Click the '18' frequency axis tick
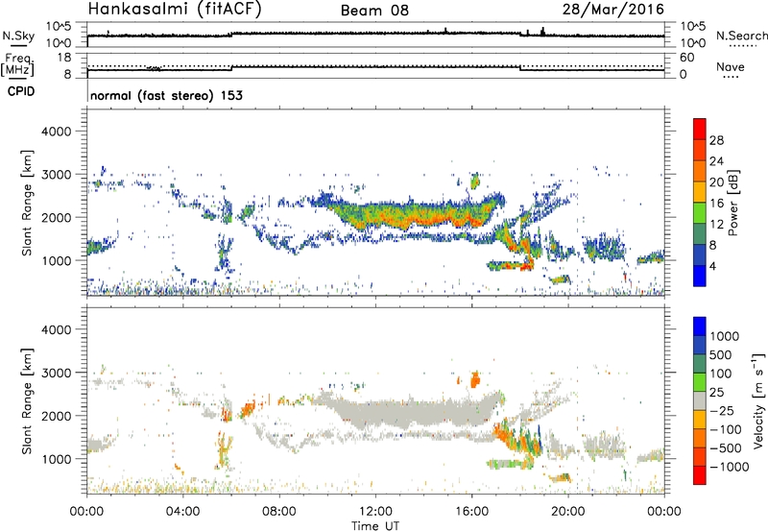This screenshot has width=768, height=532. tap(64, 58)
